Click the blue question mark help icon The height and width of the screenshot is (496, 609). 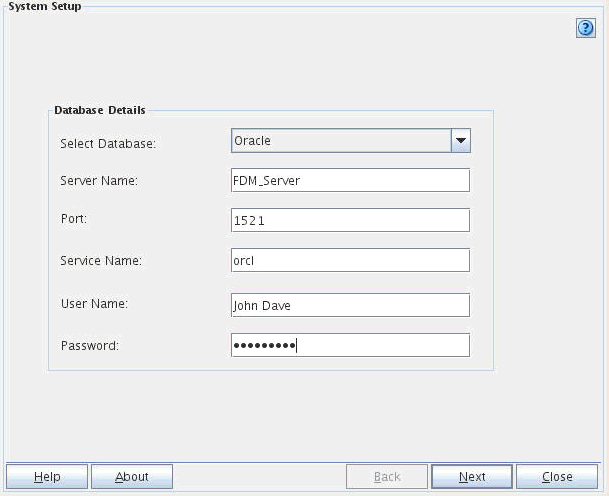pyautogui.click(x=586, y=29)
